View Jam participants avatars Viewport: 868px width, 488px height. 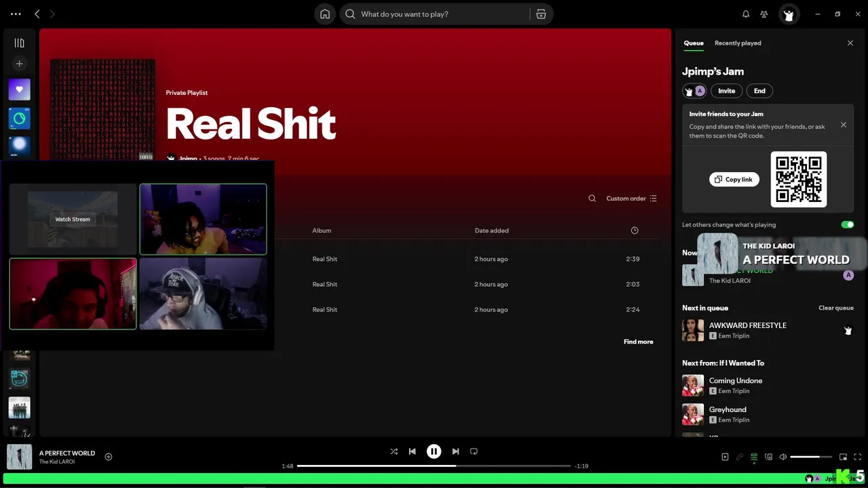point(694,91)
